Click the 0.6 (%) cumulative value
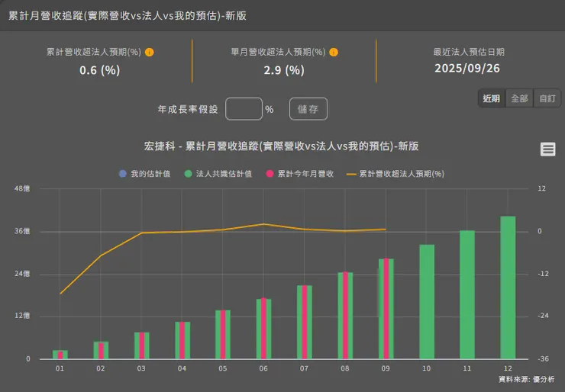Viewport: 565px width, 392px height. 100,70
